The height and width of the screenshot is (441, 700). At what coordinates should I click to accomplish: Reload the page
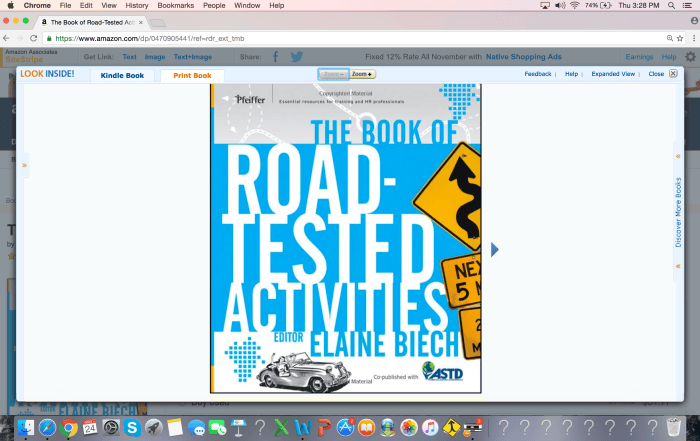click(x=33, y=38)
